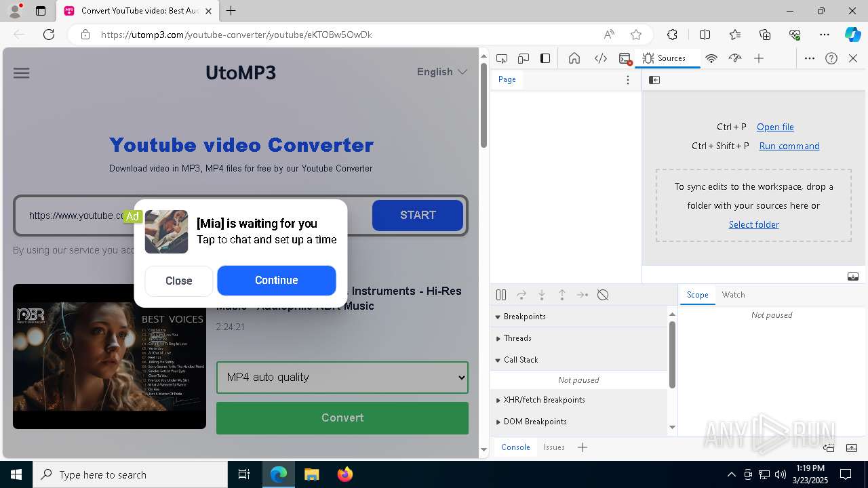Collapse the Call Stack section
The width and height of the screenshot is (868, 488).
pyautogui.click(x=579, y=360)
